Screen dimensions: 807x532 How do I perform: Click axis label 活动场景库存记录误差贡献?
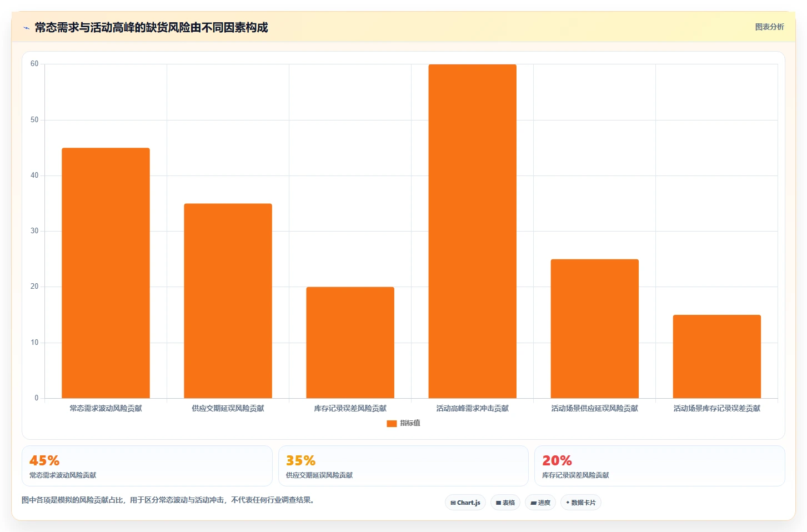pyautogui.click(x=716, y=408)
